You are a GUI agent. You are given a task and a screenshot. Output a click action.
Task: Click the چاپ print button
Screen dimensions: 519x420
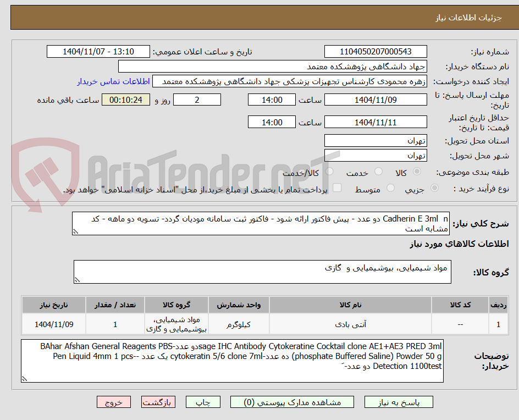coord(203,402)
